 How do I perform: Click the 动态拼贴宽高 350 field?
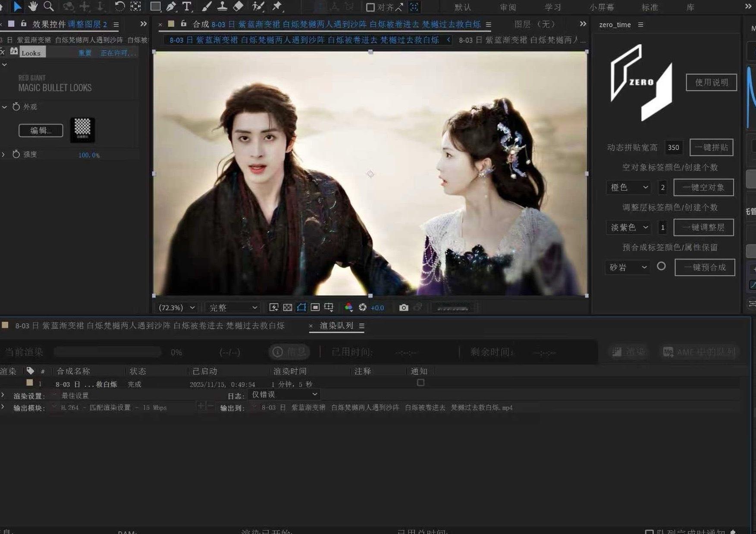(673, 148)
